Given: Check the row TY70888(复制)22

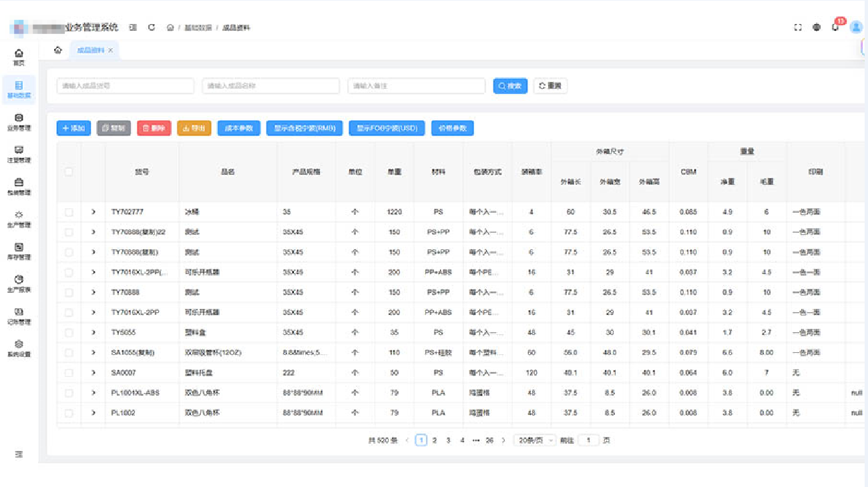Looking at the screenshot, I should [x=69, y=232].
